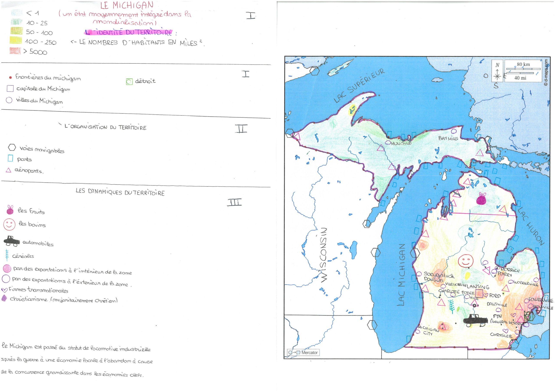Click the pink triangle aéroports legend symbol
This screenshot has width=555, height=392.
[8, 170]
